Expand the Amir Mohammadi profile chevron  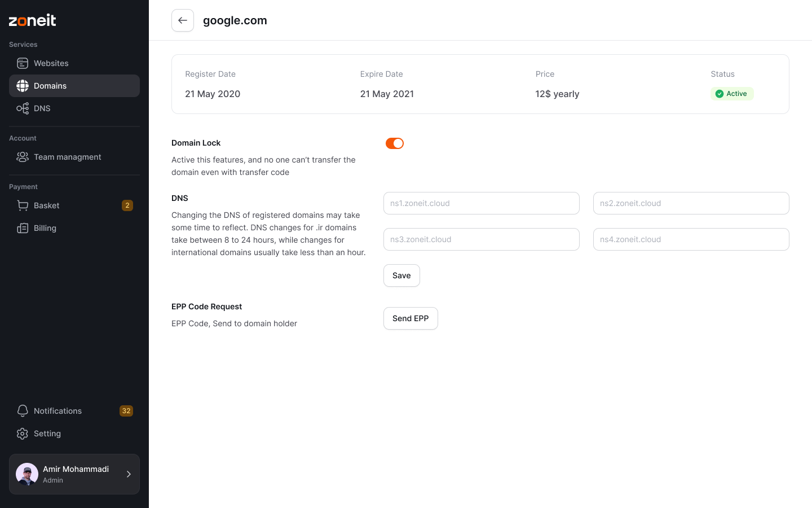[x=129, y=474]
